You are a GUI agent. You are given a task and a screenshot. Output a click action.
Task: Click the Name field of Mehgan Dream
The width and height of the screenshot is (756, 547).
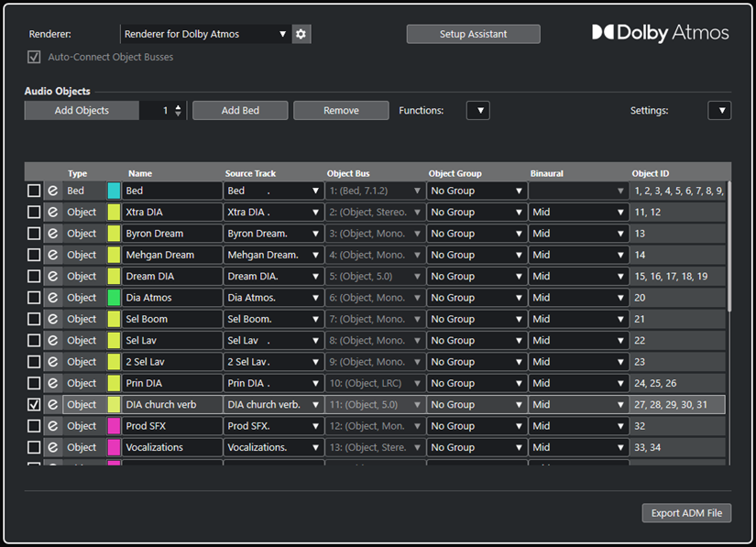coord(172,255)
